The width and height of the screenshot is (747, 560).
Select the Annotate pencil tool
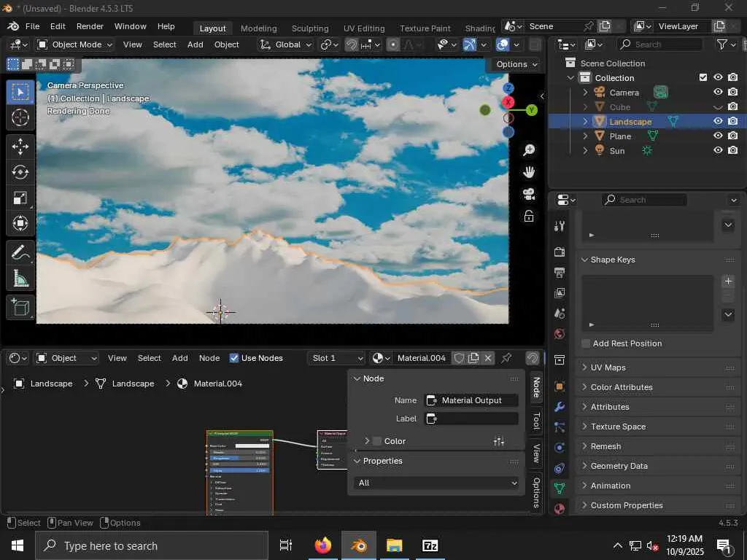click(20, 253)
